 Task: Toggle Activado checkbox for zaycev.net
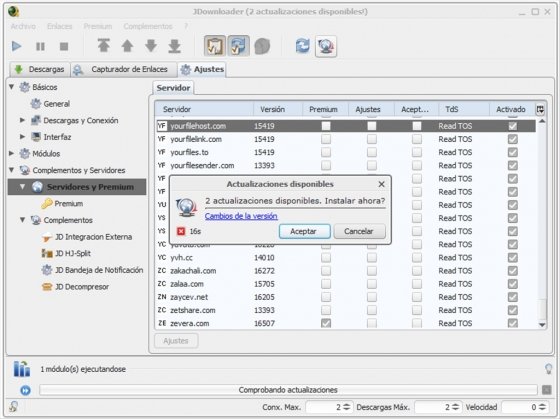pyautogui.click(x=512, y=297)
